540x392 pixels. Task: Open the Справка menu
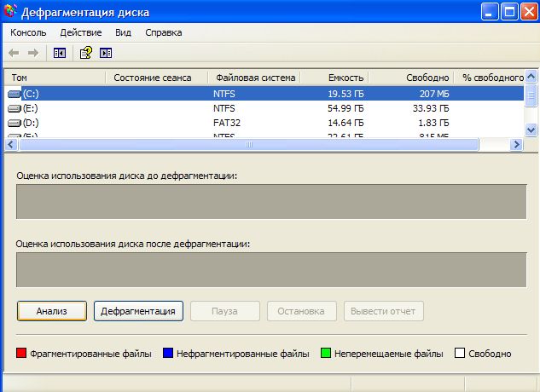pos(164,32)
